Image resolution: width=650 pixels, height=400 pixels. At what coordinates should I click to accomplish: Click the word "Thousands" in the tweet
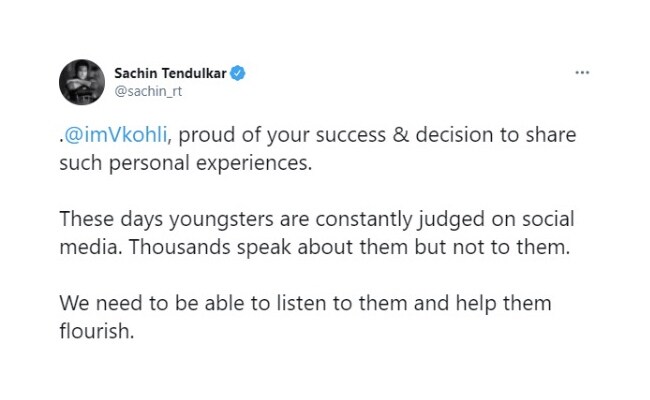coord(180,247)
